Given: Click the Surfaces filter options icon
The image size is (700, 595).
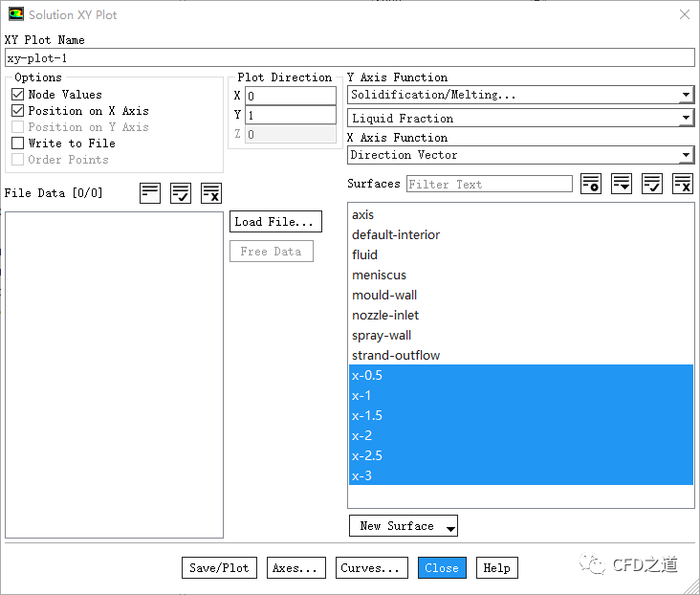Looking at the screenshot, I should pyautogui.click(x=591, y=184).
